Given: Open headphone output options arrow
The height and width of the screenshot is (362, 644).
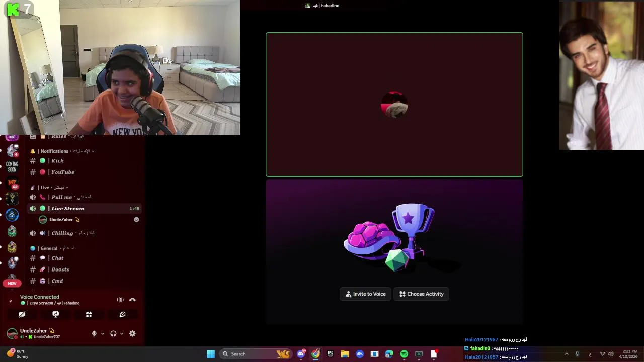Looking at the screenshot, I should pos(122,333).
